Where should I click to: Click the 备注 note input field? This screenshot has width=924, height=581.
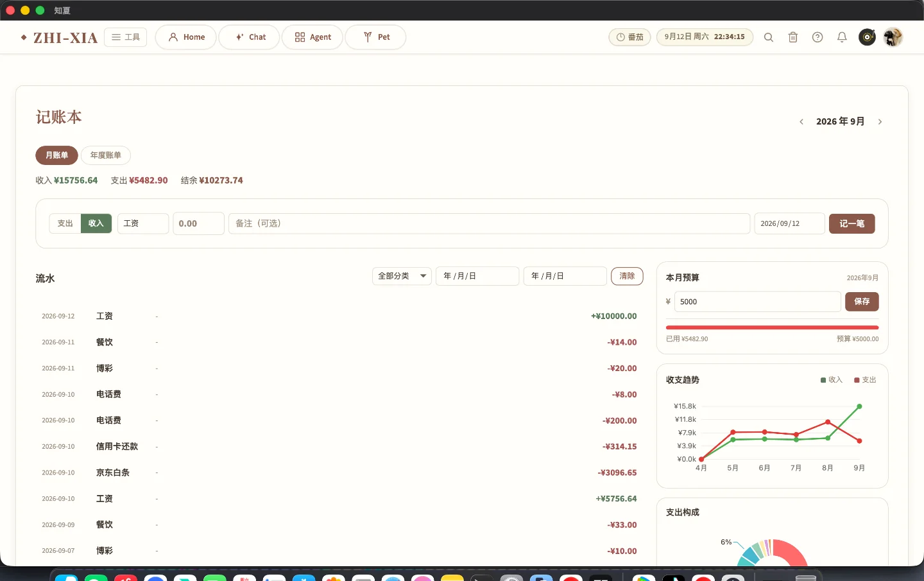[x=490, y=223]
